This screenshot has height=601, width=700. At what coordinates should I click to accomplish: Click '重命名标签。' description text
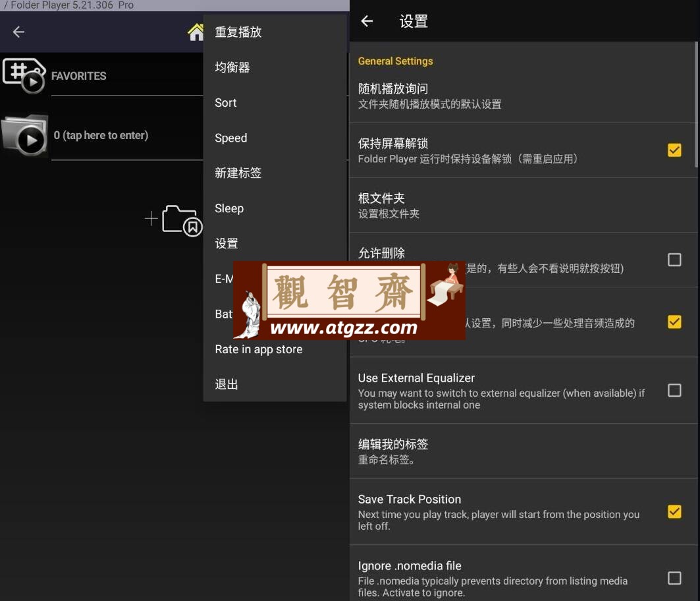(387, 460)
